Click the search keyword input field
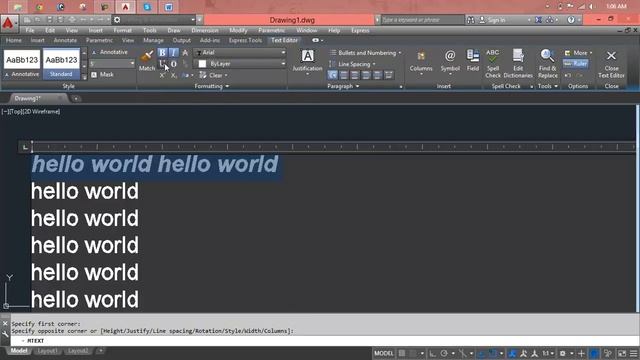Viewport: 640px width, 360px height. click(422, 20)
